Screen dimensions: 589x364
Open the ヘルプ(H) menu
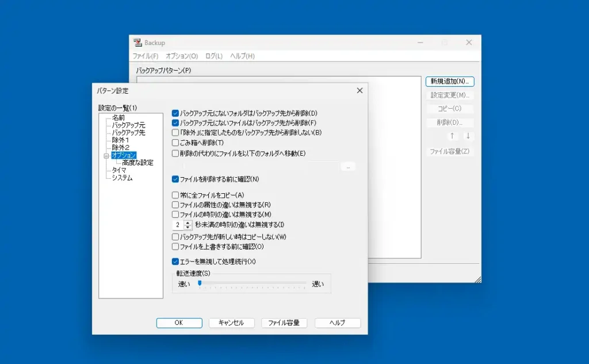coord(240,56)
